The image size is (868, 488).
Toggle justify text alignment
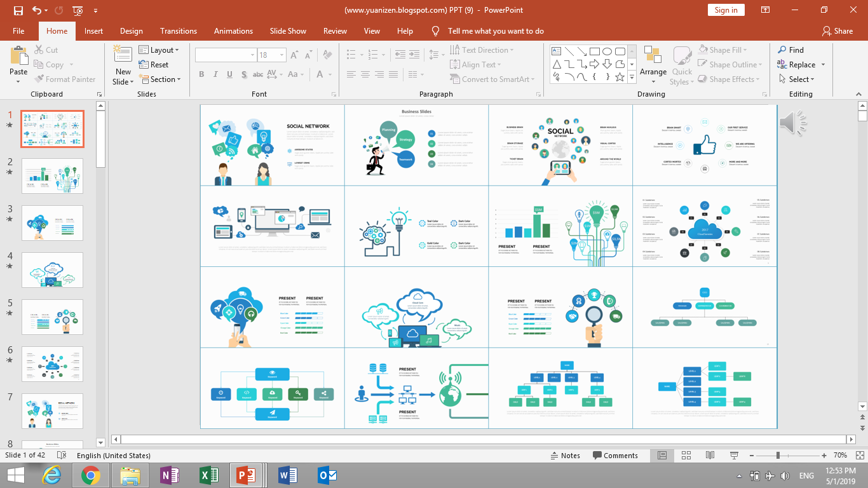tap(394, 74)
